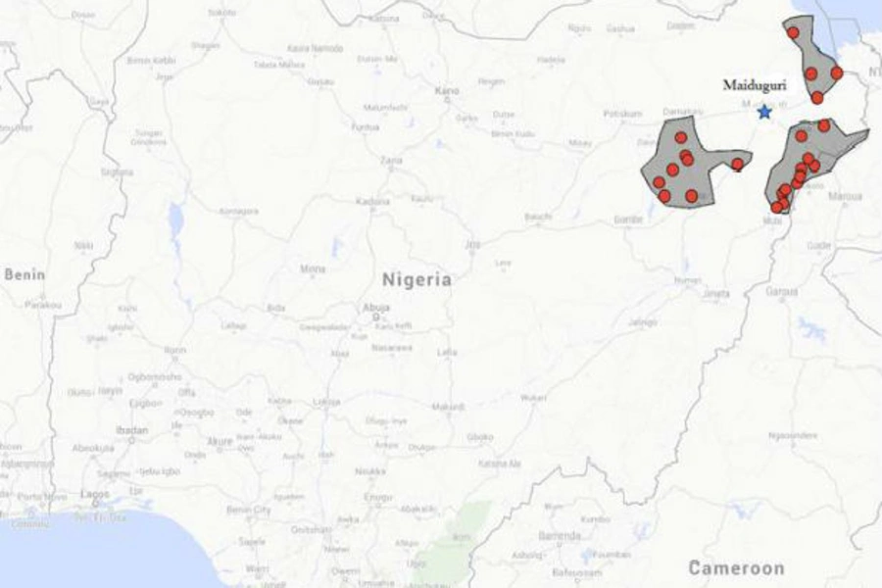882x588 pixels.
Task: Select the Kaduna city label
Action: pyautogui.click(x=372, y=201)
